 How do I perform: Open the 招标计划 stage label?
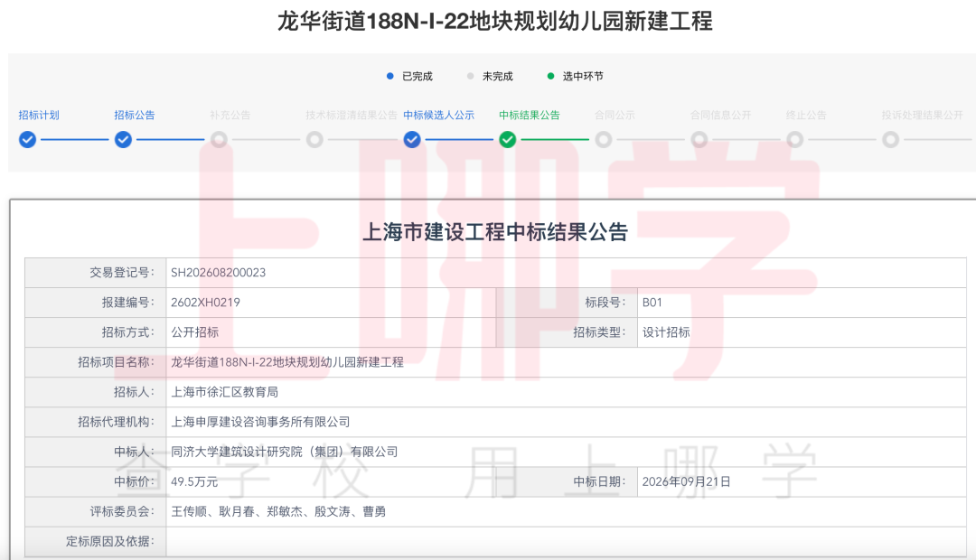39,115
